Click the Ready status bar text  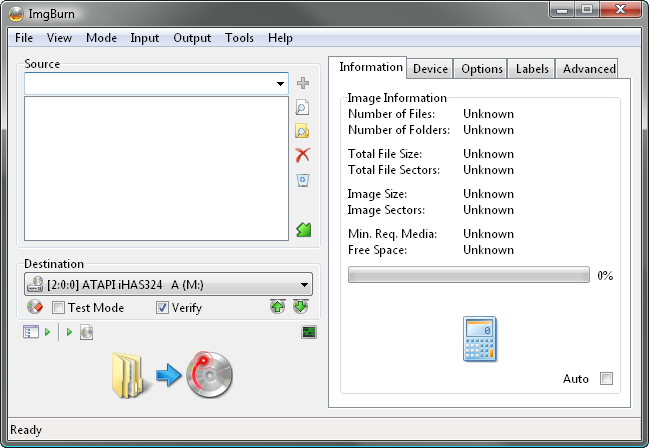tap(26, 430)
